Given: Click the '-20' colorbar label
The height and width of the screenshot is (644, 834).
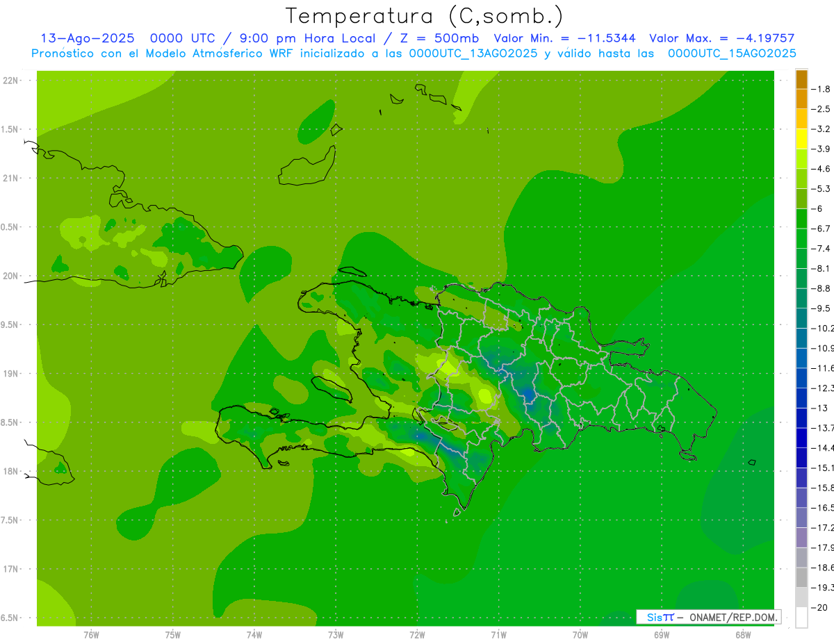Looking at the screenshot, I should (819, 608).
